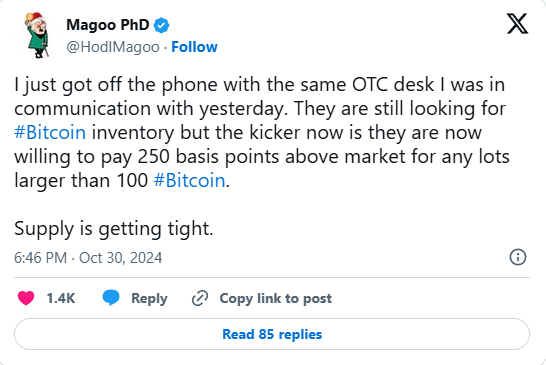The height and width of the screenshot is (365, 546).
Task: Open the #Bitcoin hashtag before the word inventory
Action: click(x=50, y=133)
